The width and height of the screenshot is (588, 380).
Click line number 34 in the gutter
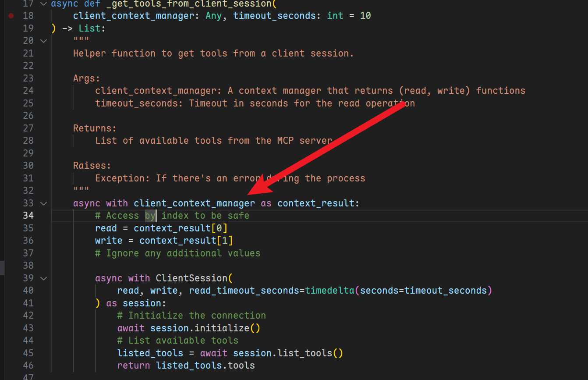pyautogui.click(x=28, y=216)
